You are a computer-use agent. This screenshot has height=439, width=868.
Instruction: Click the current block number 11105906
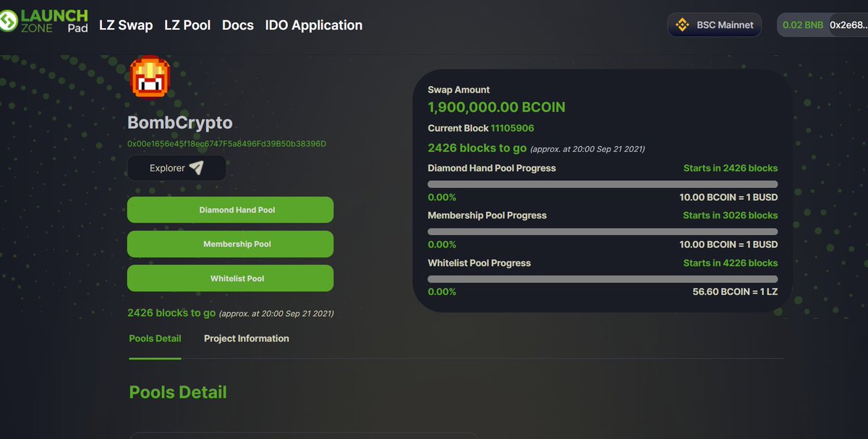pyautogui.click(x=513, y=128)
